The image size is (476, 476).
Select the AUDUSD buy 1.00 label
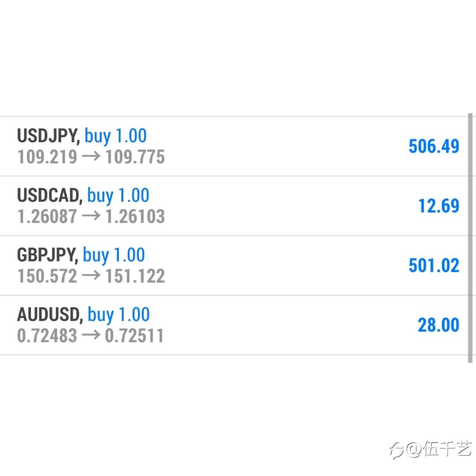click(x=119, y=315)
